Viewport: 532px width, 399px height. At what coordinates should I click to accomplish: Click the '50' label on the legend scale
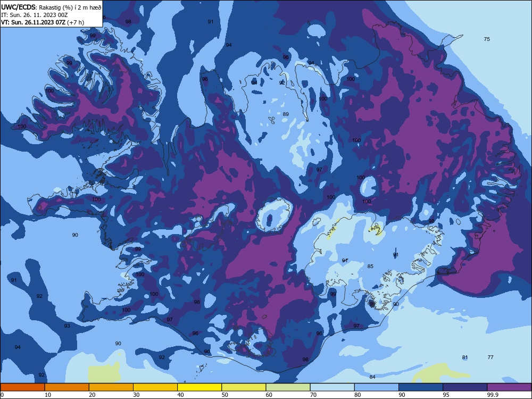[225, 395]
